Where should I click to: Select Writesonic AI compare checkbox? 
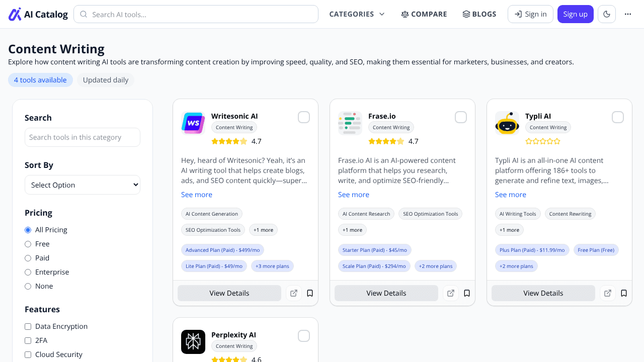point(304,117)
